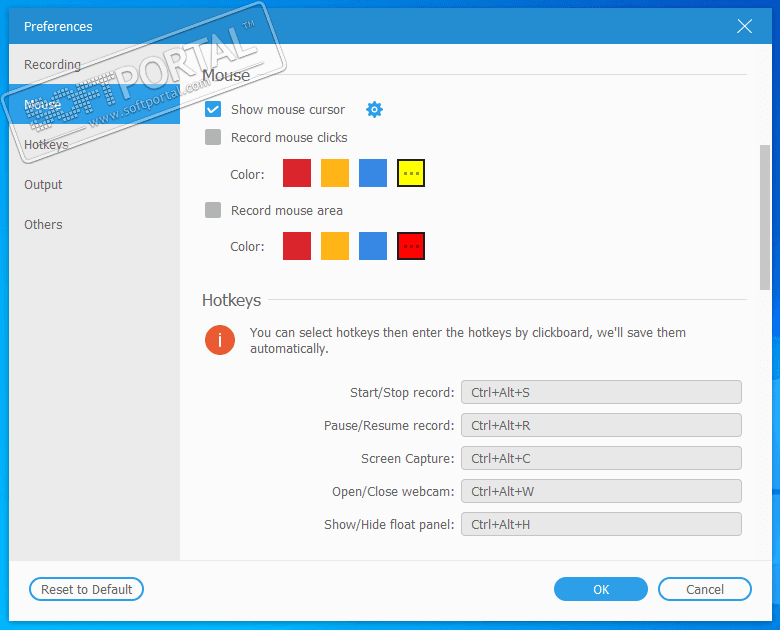Screen dimensions: 780x630
Task: Open mouse cursor settings gear icon
Action: 374,109
